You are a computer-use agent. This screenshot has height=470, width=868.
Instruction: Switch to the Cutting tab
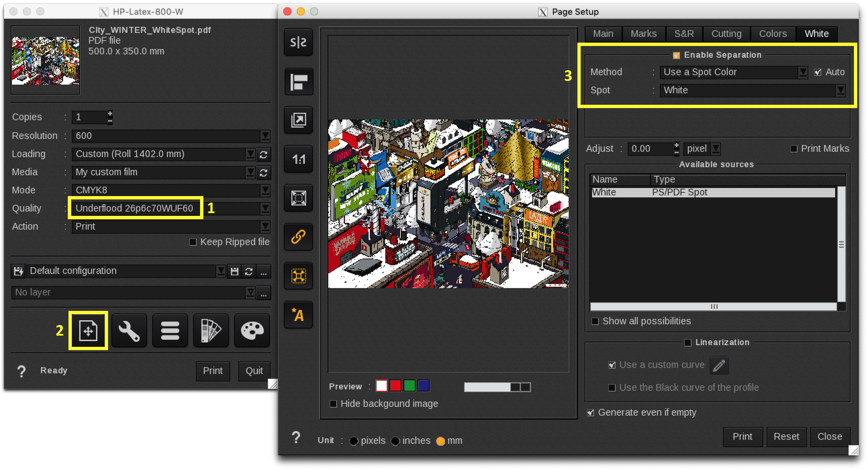(x=726, y=34)
